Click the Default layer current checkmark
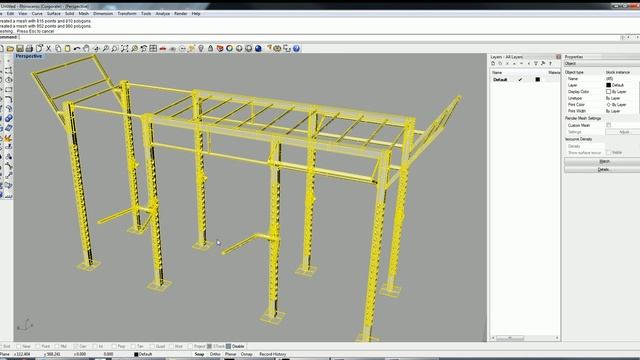 [x=520, y=80]
